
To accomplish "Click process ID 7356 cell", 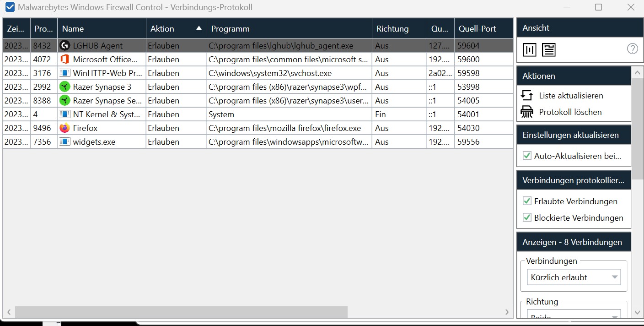I will click(x=44, y=142).
